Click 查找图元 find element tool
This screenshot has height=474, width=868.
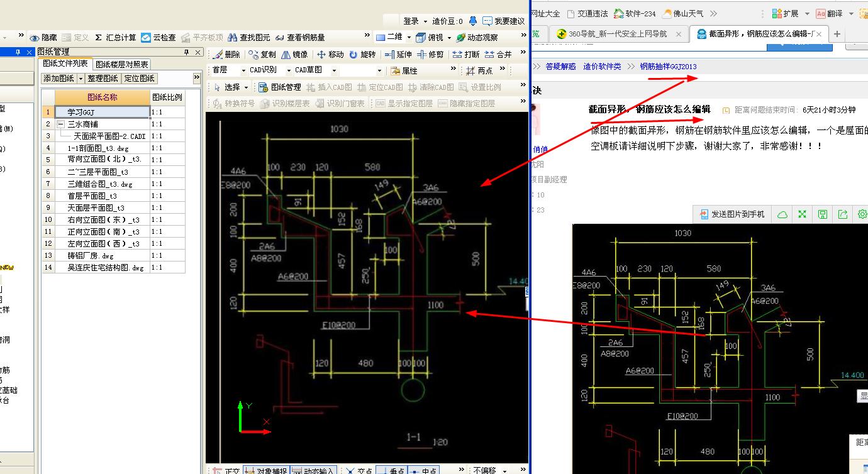(249, 38)
